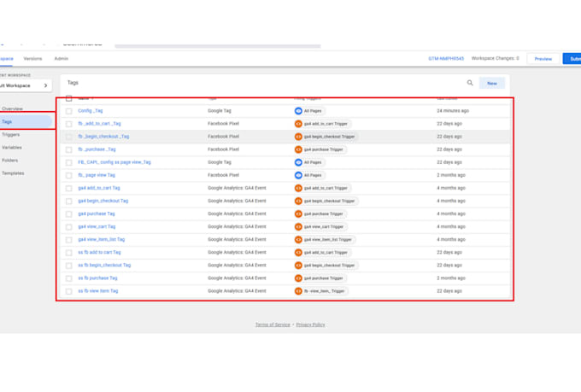Click All Pages icon in fb_page view Tag row
The height and width of the screenshot is (392, 581).
(298, 175)
